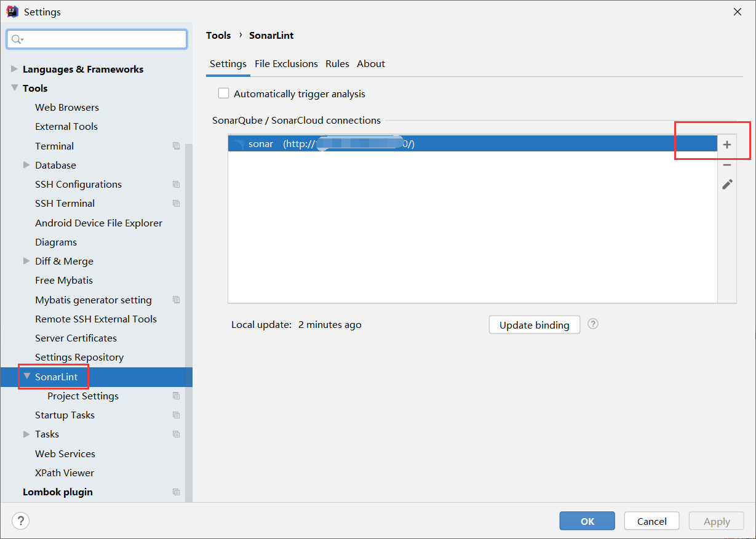Select the sonar connection row
The height and width of the screenshot is (539, 756).
[x=472, y=144]
